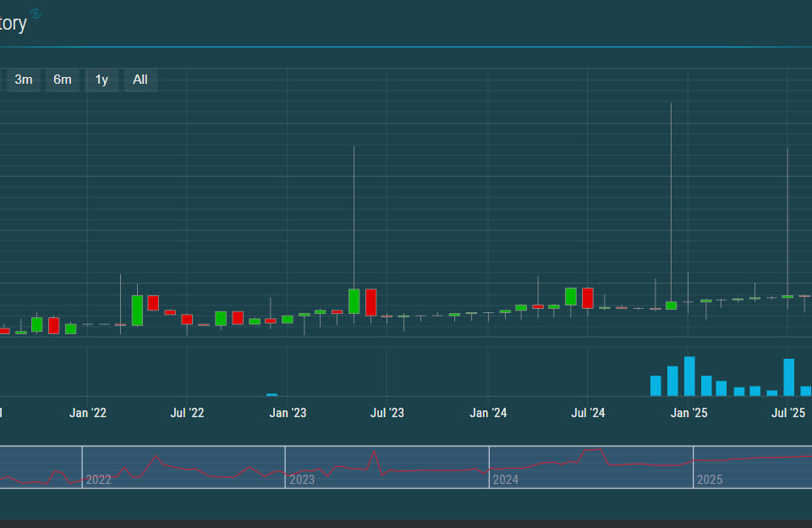Jump to 2024 in the navigator timeline
The image size is (812, 528).
(x=506, y=480)
